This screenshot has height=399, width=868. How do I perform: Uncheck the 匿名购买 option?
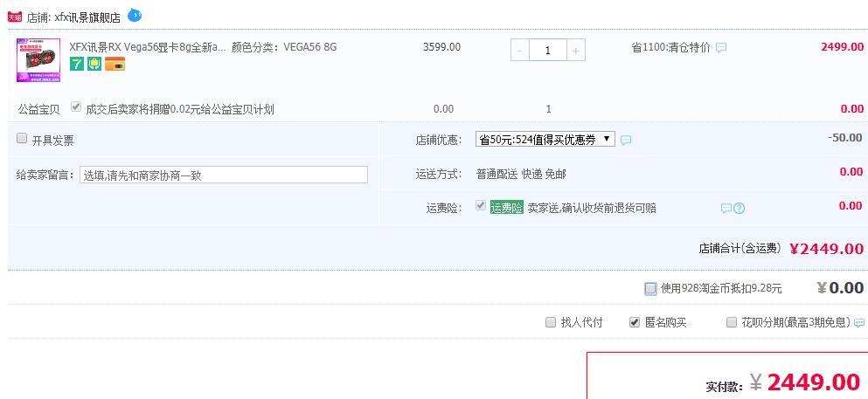tap(635, 322)
